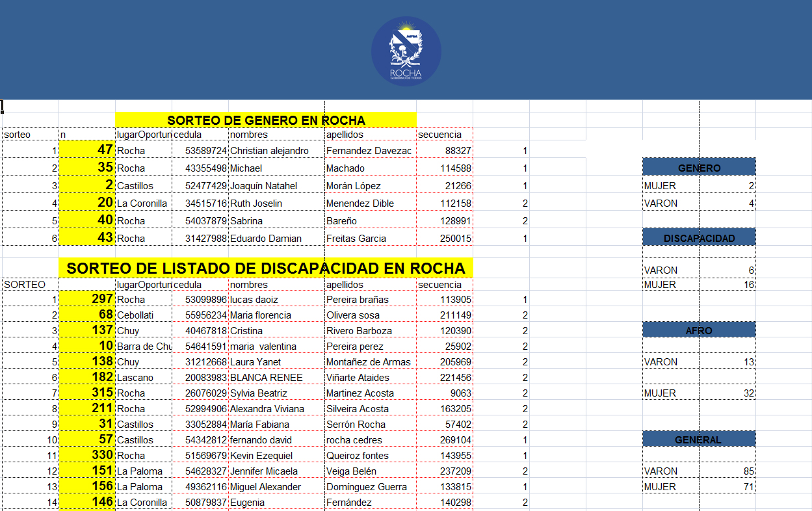
Task: Click the name 'maria valentina'
Action: 263,346
